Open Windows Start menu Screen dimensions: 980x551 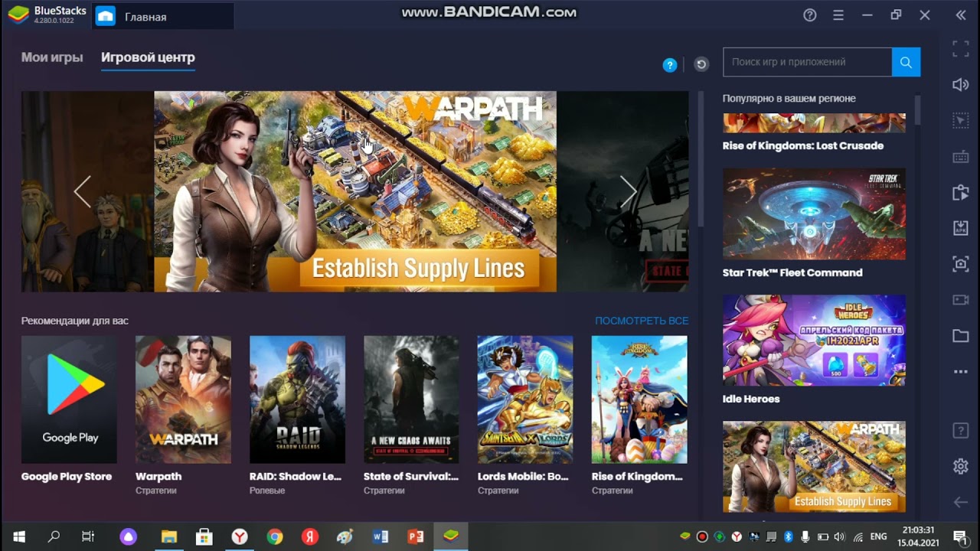(19, 536)
